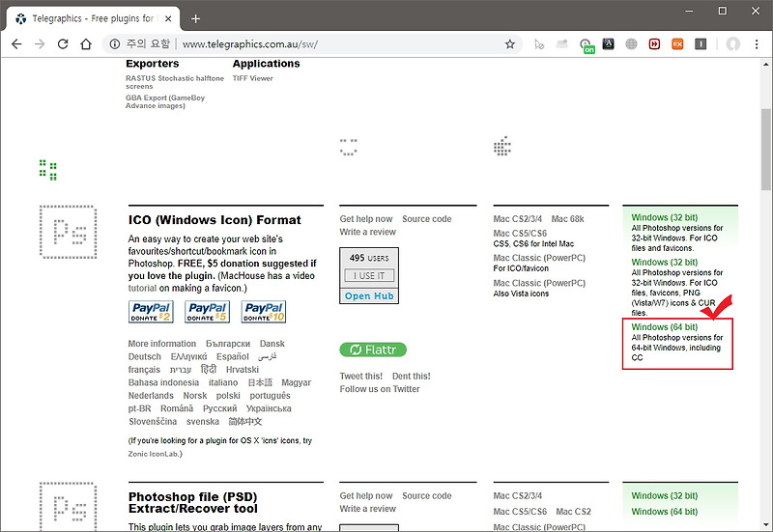
Task: Click first Windows (32 bit) ICO link
Action: (665, 217)
